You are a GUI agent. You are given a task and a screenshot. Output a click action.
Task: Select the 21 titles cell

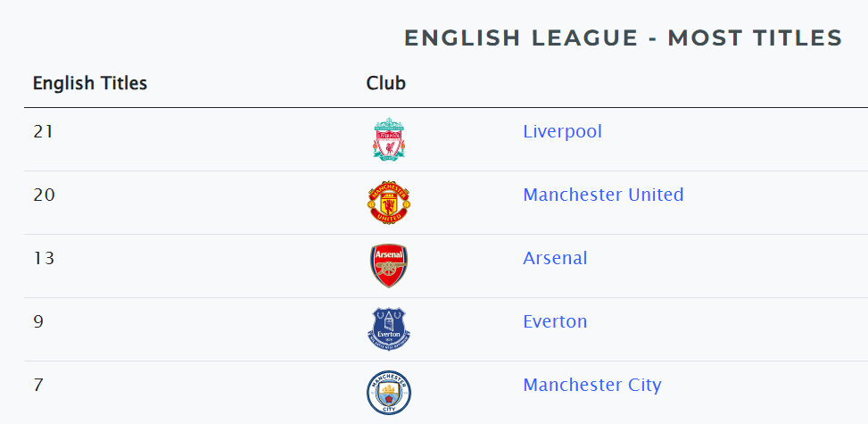click(x=43, y=132)
